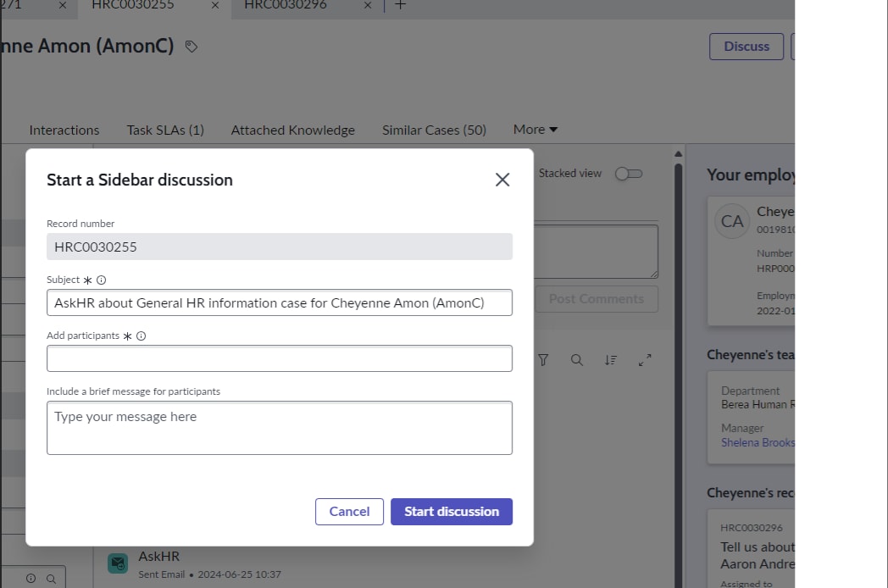Click the Add participants input field

click(x=280, y=358)
